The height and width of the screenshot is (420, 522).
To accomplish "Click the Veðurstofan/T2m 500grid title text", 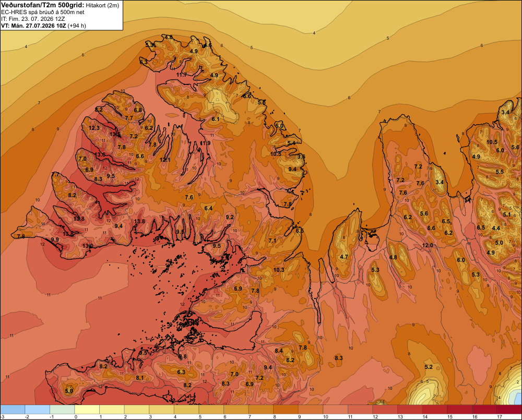I will pyautogui.click(x=43, y=5).
